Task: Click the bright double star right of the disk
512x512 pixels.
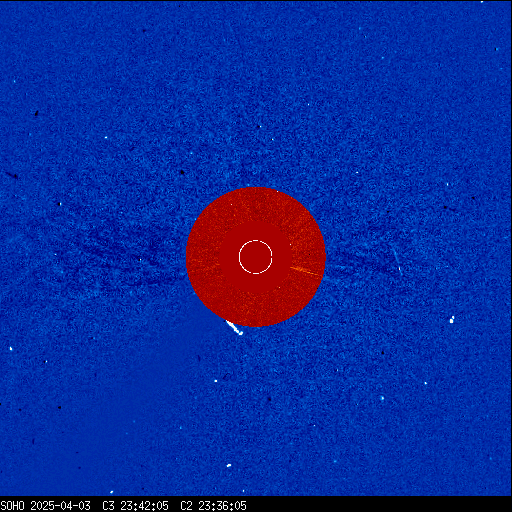Action: tap(452, 319)
